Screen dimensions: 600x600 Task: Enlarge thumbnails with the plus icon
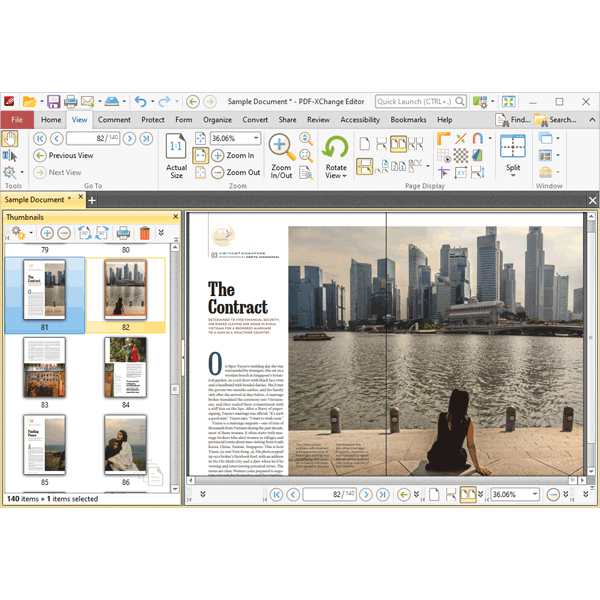[47, 233]
